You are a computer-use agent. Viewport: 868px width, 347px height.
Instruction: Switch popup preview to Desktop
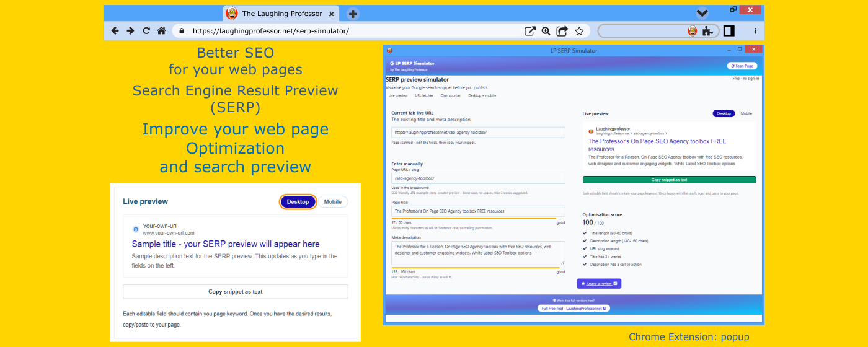[724, 113]
